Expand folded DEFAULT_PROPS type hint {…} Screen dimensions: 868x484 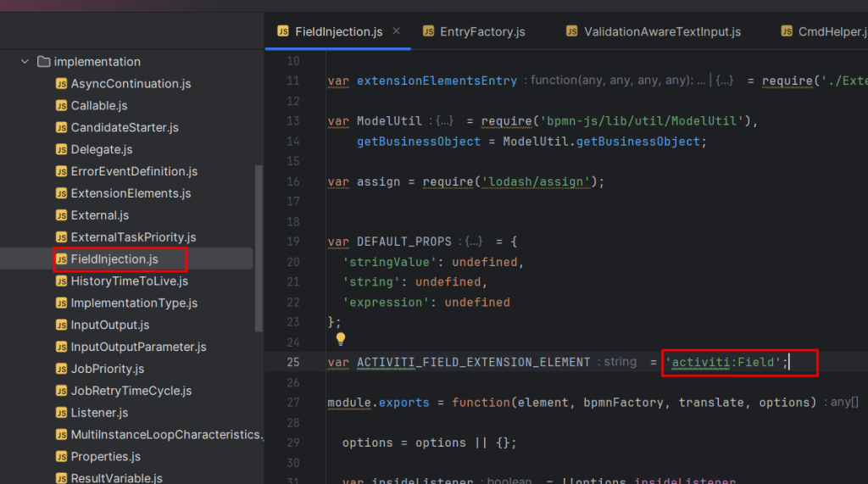(x=475, y=242)
